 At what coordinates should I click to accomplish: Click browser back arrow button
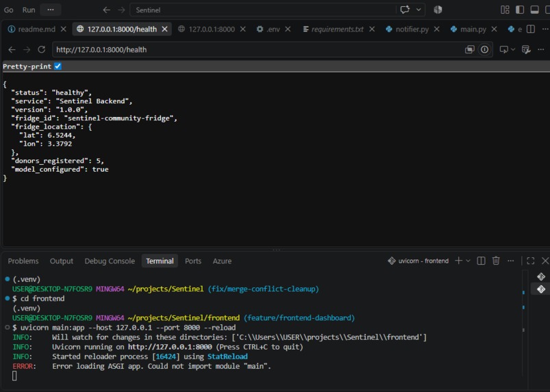[x=12, y=50]
